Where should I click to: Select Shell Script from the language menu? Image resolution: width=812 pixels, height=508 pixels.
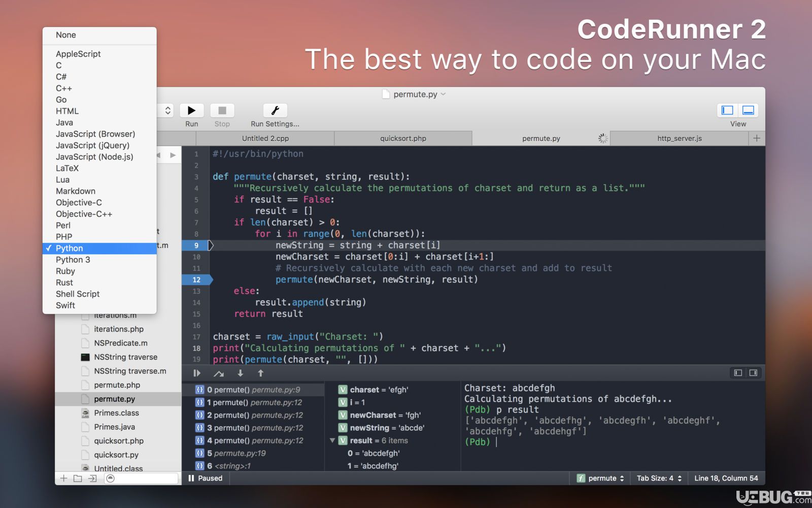tap(99, 294)
